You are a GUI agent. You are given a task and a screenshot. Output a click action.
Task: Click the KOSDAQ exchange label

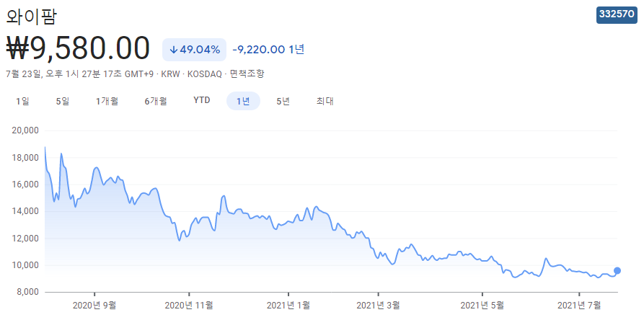pyautogui.click(x=205, y=74)
